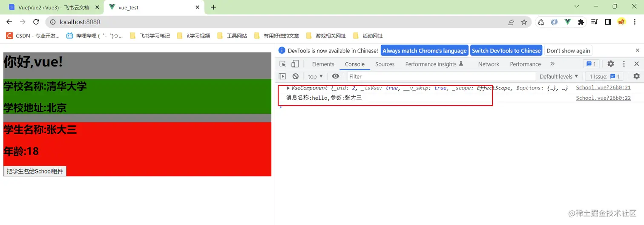Open the corgi profile avatar
644x225 pixels.
[621, 22]
